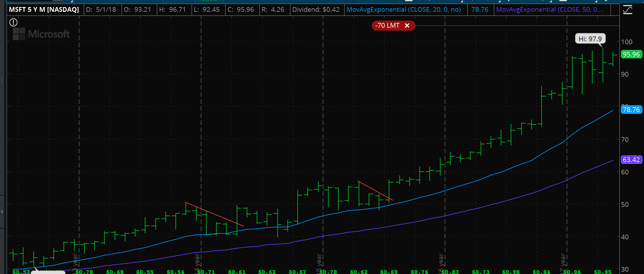Image resolution: width=644 pixels, height=274 pixels.
Task: Click the 90 price axis label
Action: pos(625,74)
